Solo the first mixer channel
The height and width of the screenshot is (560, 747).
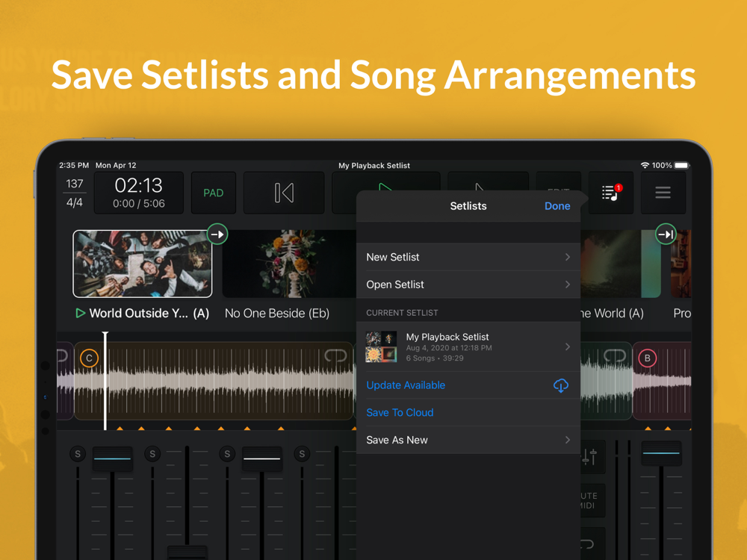[78, 454]
